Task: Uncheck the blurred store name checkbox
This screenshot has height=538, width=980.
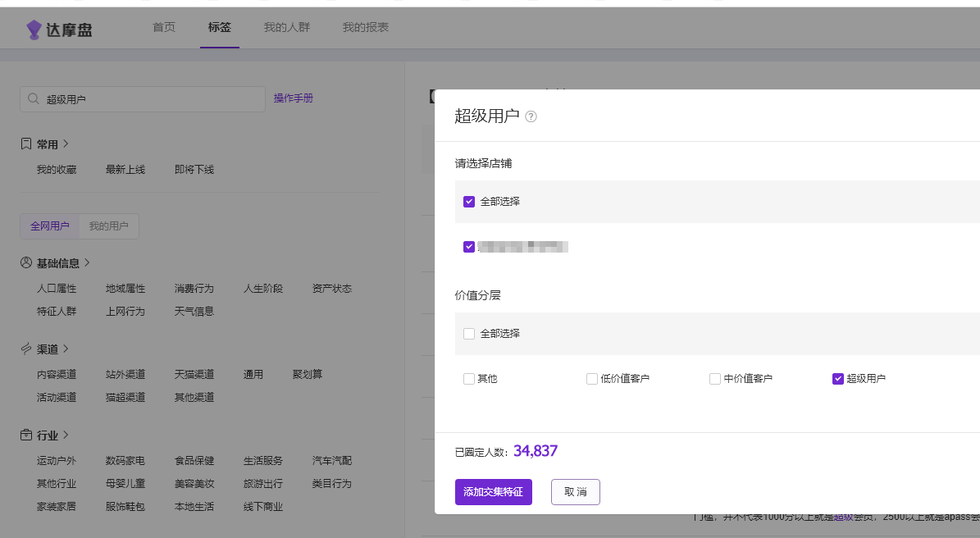Action: click(469, 247)
